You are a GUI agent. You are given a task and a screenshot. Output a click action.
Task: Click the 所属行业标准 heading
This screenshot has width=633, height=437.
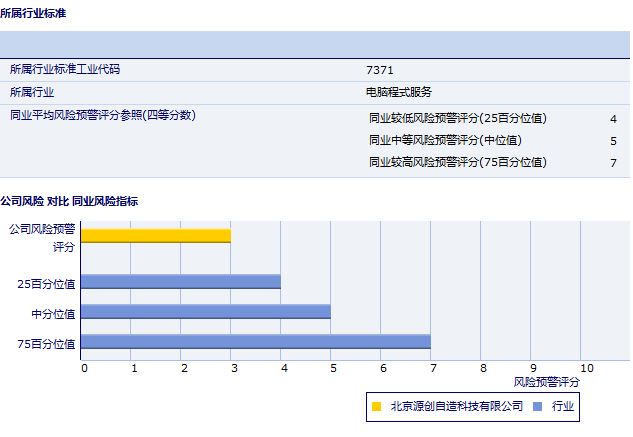pos(33,13)
